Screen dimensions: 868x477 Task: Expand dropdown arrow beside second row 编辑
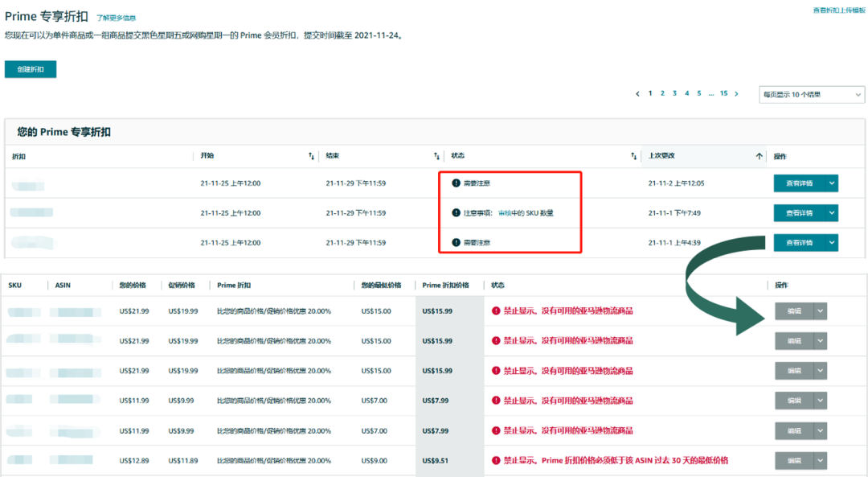point(820,341)
